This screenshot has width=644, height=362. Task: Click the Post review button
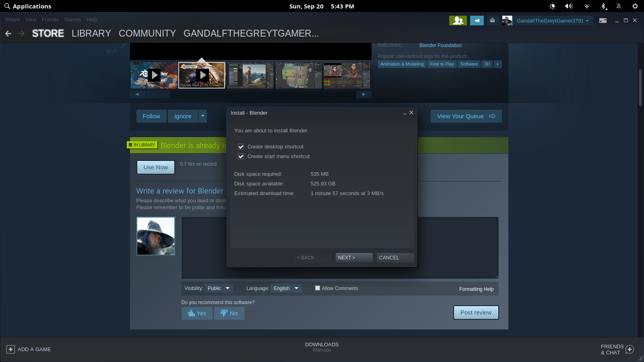tap(476, 313)
